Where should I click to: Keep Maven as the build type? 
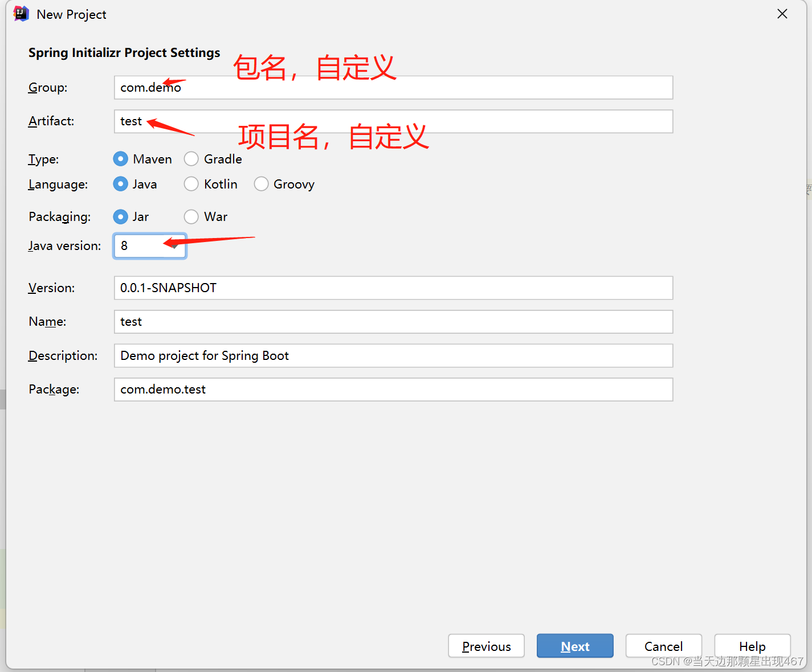tap(120, 159)
